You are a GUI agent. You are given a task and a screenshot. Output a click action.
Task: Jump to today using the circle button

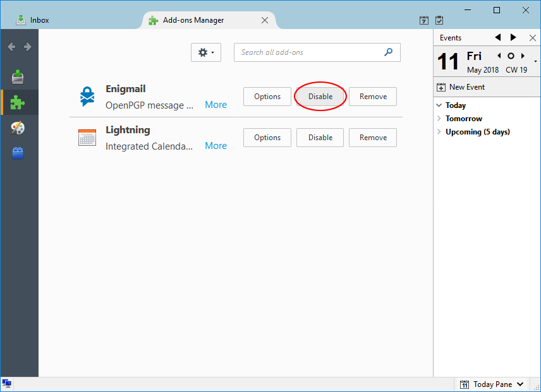pyautogui.click(x=511, y=56)
